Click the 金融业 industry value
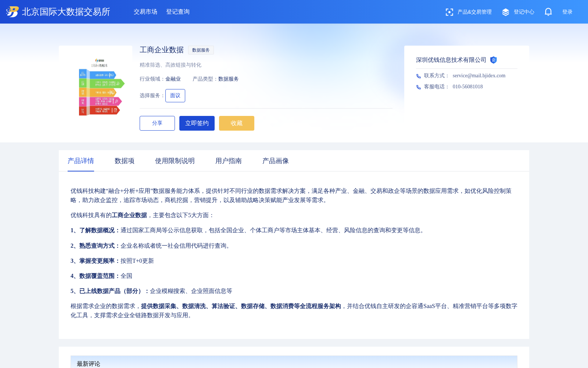The image size is (588, 368). [x=173, y=79]
